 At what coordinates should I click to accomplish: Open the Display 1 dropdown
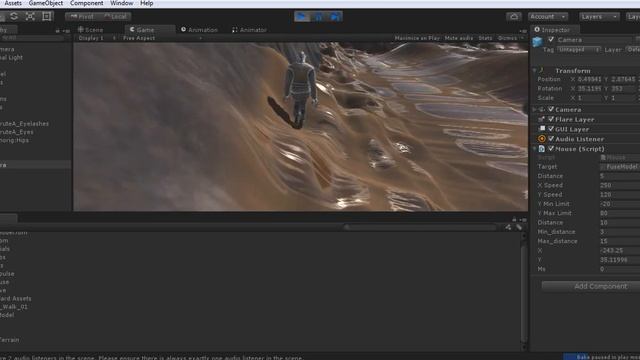point(96,38)
